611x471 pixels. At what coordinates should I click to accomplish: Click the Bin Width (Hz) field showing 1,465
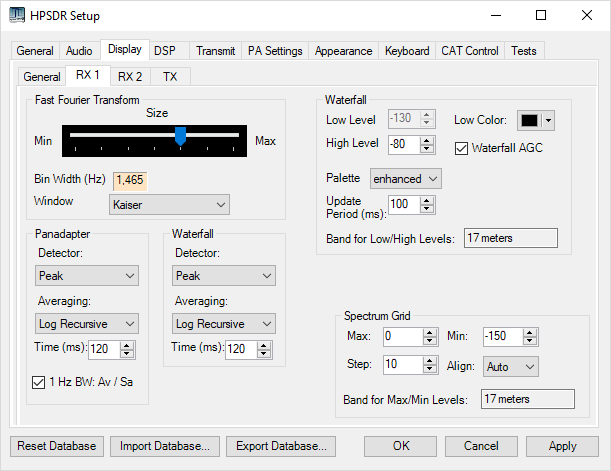(x=130, y=181)
